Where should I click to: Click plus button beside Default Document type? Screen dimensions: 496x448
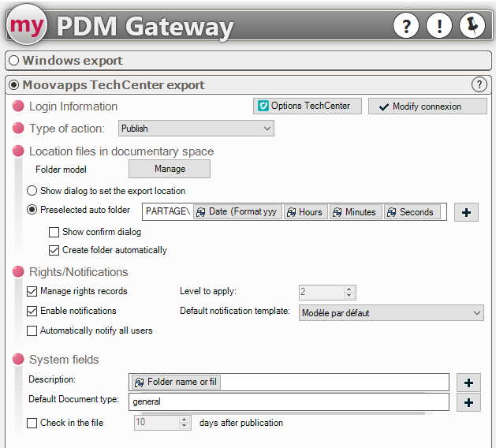[468, 402]
